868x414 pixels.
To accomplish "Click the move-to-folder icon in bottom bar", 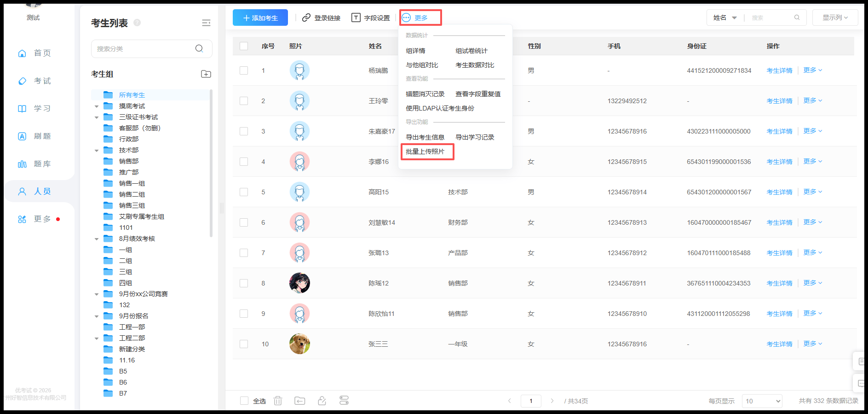I will pyautogui.click(x=300, y=401).
